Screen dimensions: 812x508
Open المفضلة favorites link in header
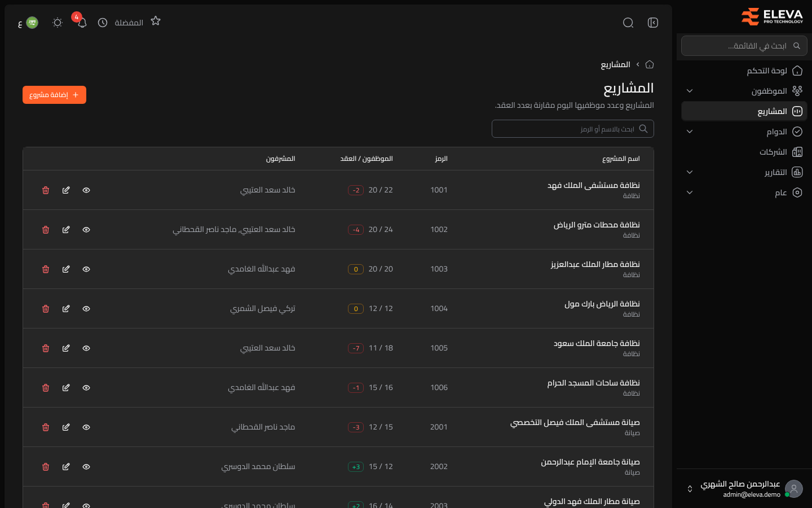(129, 23)
